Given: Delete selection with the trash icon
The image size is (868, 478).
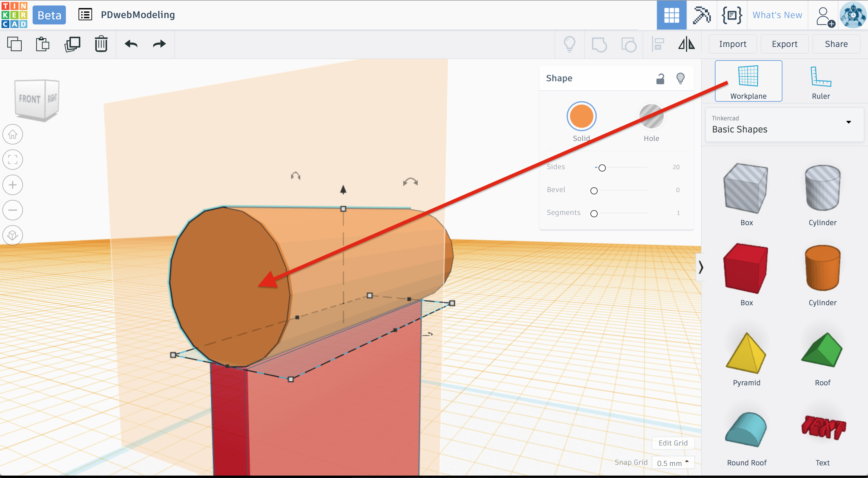Looking at the screenshot, I should [101, 44].
